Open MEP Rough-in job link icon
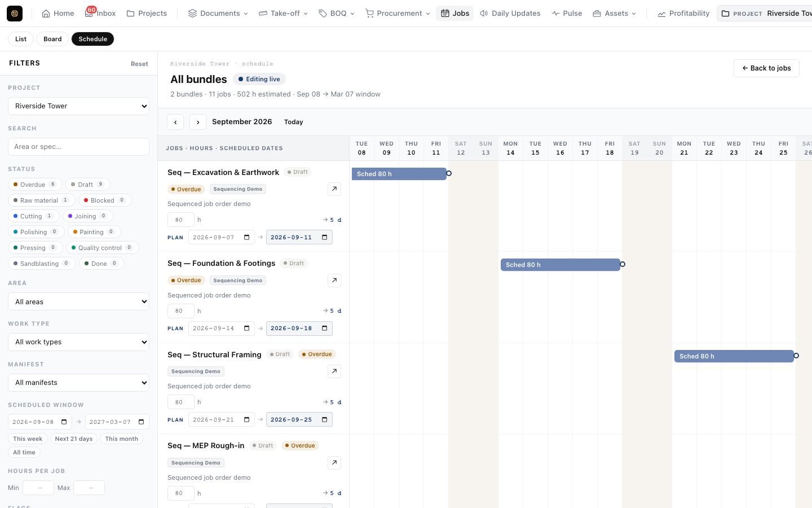Image resolution: width=812 pixels, height=508 pixels. tap(334, 463)
